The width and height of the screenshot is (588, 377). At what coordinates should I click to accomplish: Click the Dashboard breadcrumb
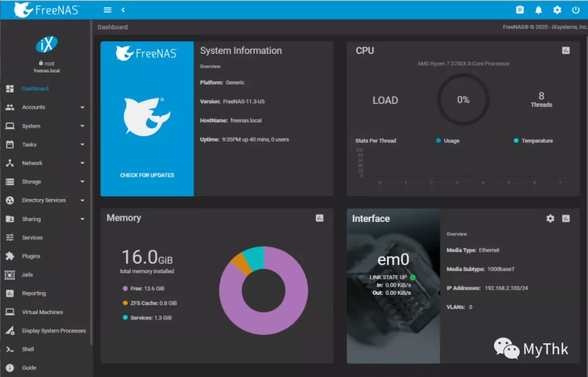coord(113,27)
